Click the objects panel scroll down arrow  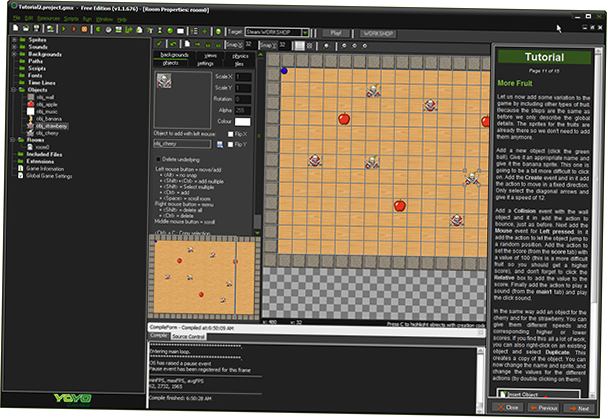pyautogui.click(x=257, y=233)
